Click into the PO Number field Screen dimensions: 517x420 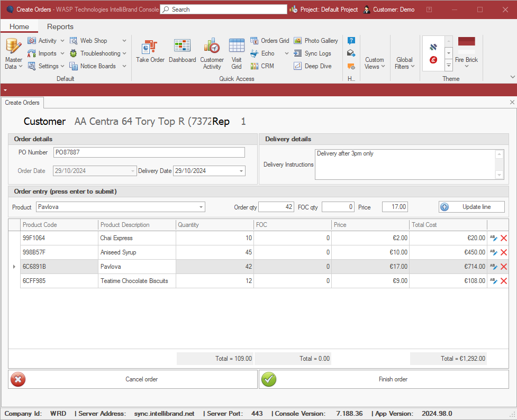[149, 152]
